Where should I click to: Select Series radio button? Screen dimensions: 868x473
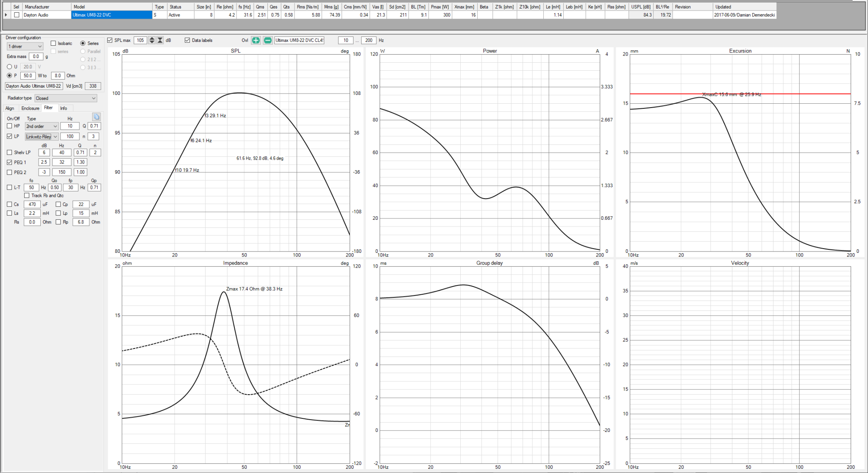[x=83, y=43]
